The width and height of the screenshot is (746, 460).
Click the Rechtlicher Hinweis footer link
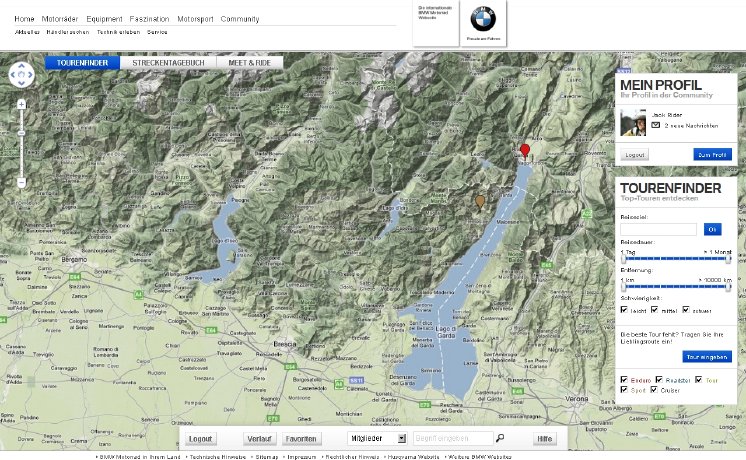[352, 457]
